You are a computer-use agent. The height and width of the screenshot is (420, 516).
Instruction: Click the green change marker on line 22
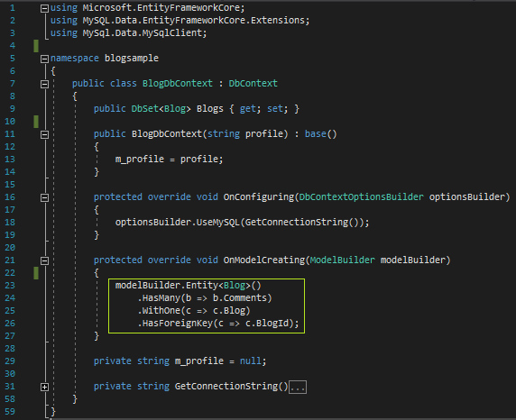click(x=36, y=273)
